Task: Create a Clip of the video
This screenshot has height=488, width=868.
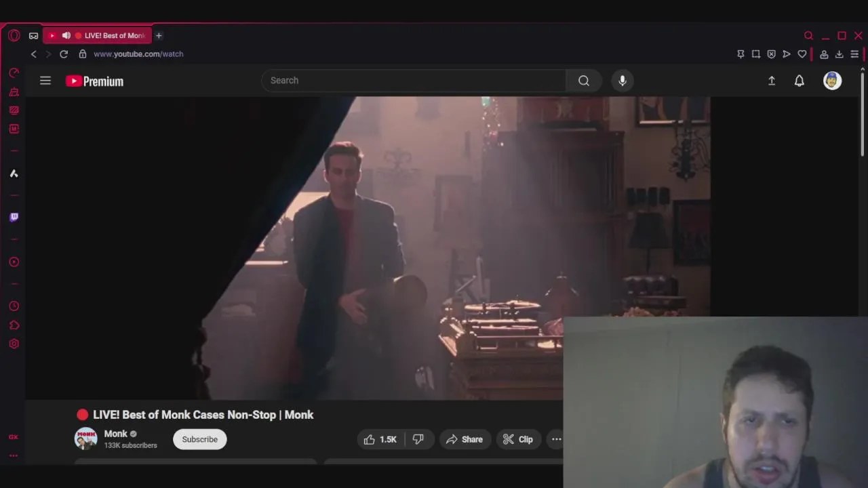Action: pos(518,439)
